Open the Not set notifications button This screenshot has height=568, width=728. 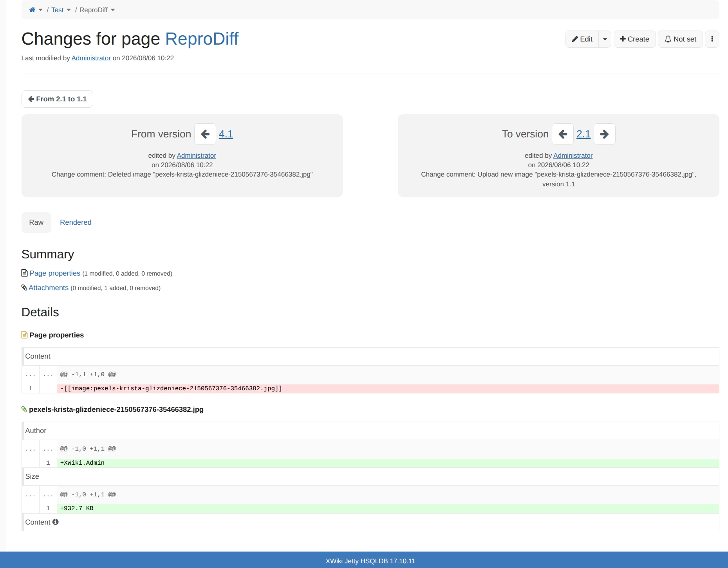click(680, 39)
